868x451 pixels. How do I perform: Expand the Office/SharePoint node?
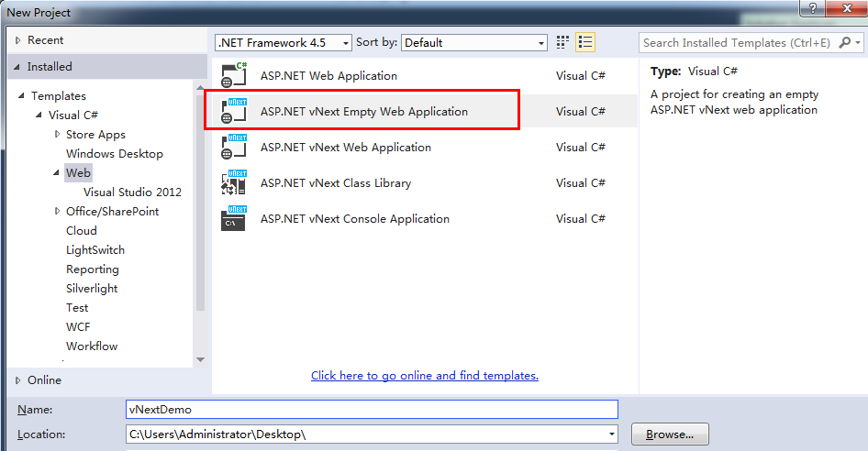(x=57, y=211)
